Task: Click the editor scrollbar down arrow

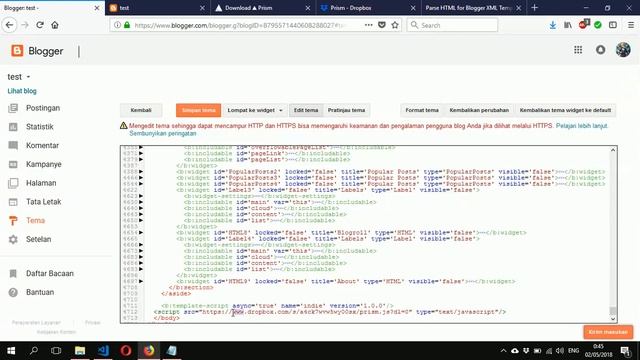Action: point(613,319)
